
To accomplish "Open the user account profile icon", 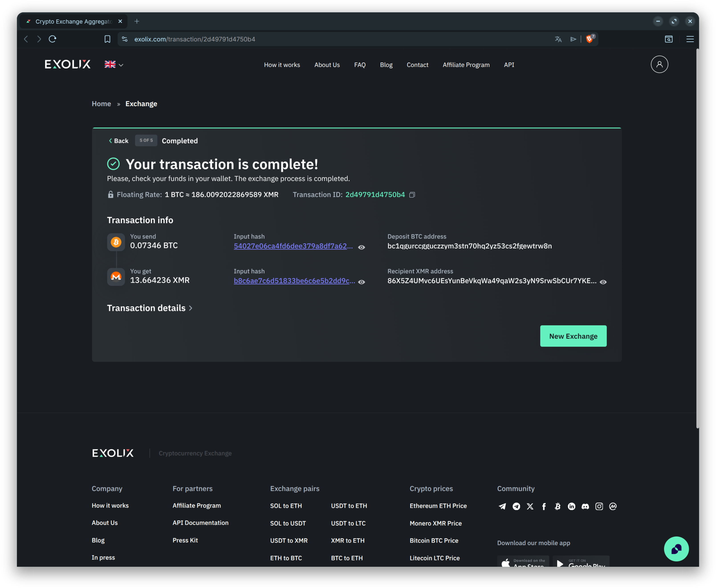I will [659, 64].
